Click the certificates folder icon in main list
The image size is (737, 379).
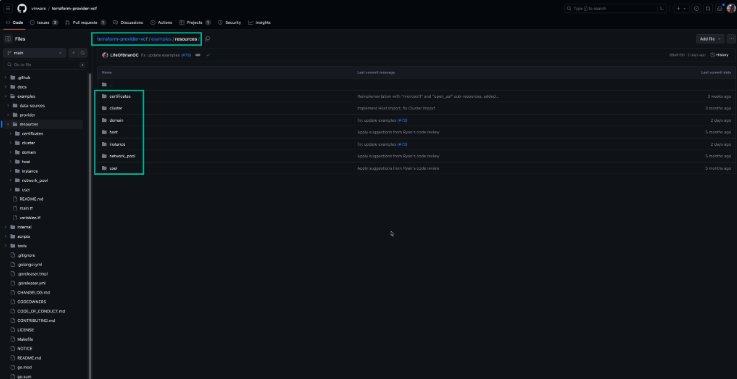[x=104, y=96]
